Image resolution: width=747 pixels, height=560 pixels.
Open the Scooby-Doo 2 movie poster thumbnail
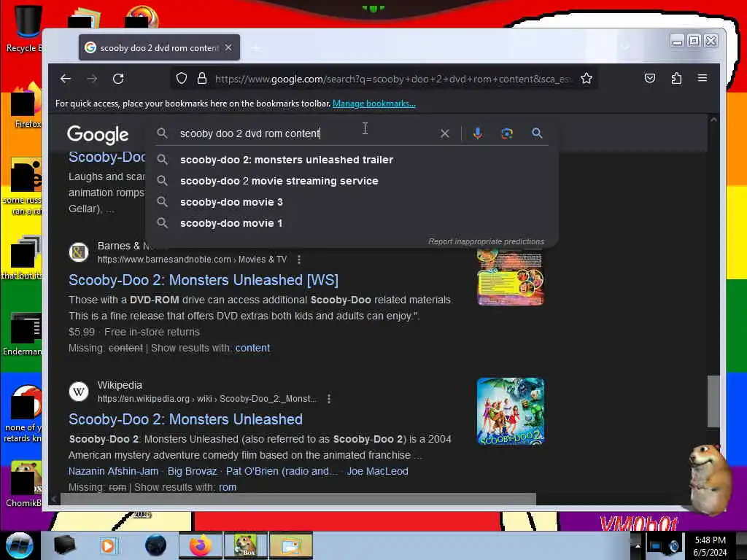point(511,411)
